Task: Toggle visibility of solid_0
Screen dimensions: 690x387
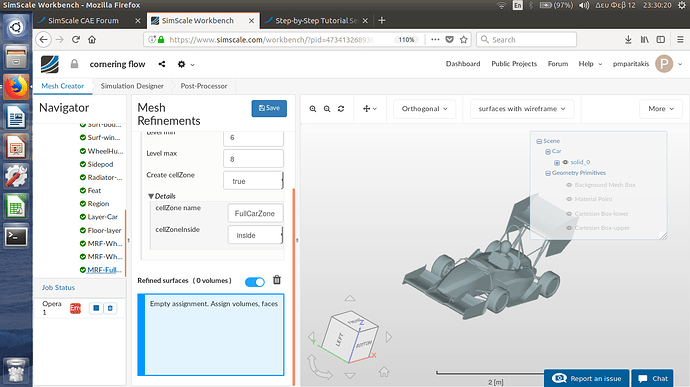Action: click(565, 162)
